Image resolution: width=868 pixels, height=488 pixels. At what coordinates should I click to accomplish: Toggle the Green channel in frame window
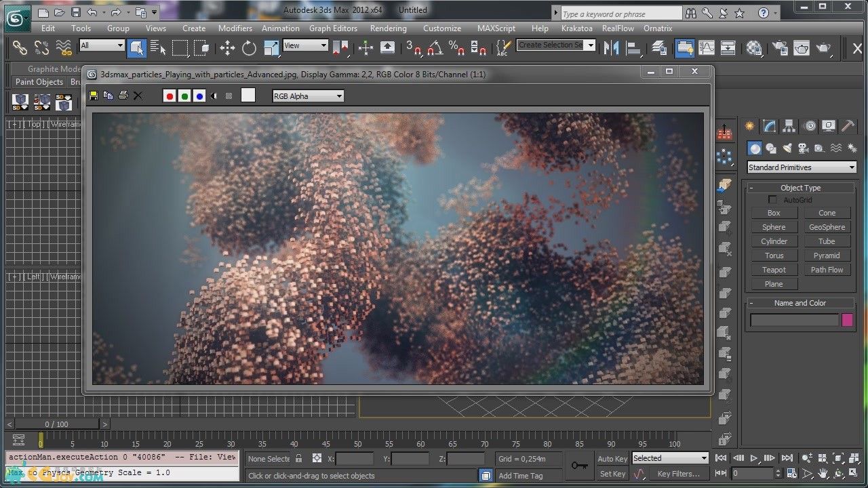[x=184, y=96]
